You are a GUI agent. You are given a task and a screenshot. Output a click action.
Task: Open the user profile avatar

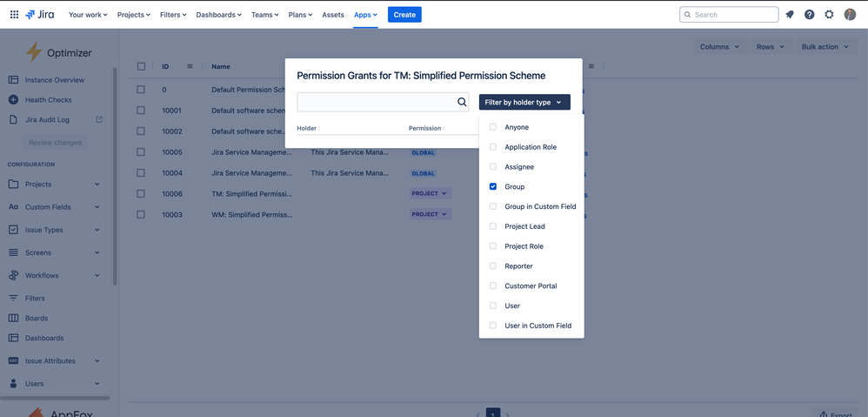(850, 15)
